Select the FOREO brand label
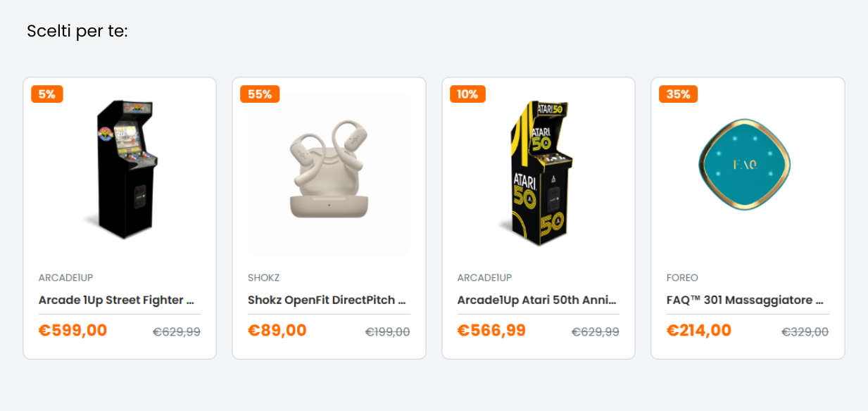Screen dimensions: 868x411 click(x=682, y=278)
